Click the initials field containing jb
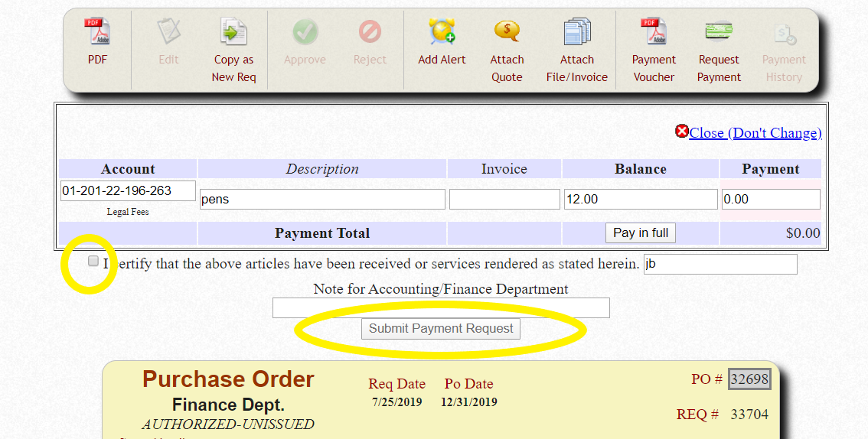 coord(720,265)
